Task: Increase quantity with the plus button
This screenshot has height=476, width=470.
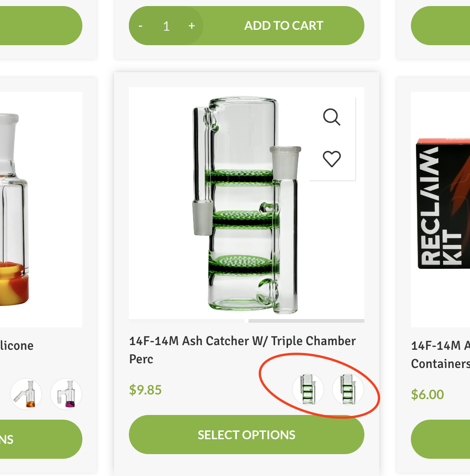Action: (191, 26)
